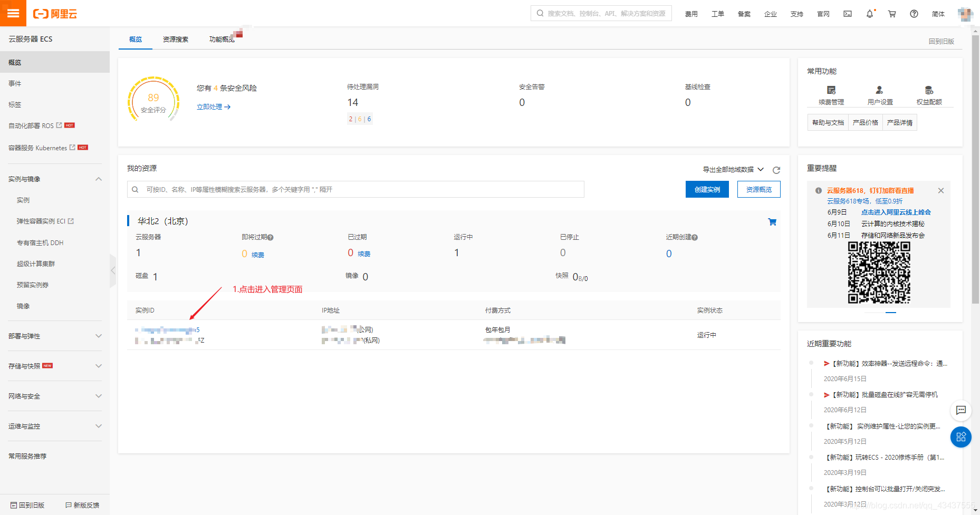The width and height of the screenshot is (980, 515).
Task: Open the instance ID link in table
Action: pos(167,330)
